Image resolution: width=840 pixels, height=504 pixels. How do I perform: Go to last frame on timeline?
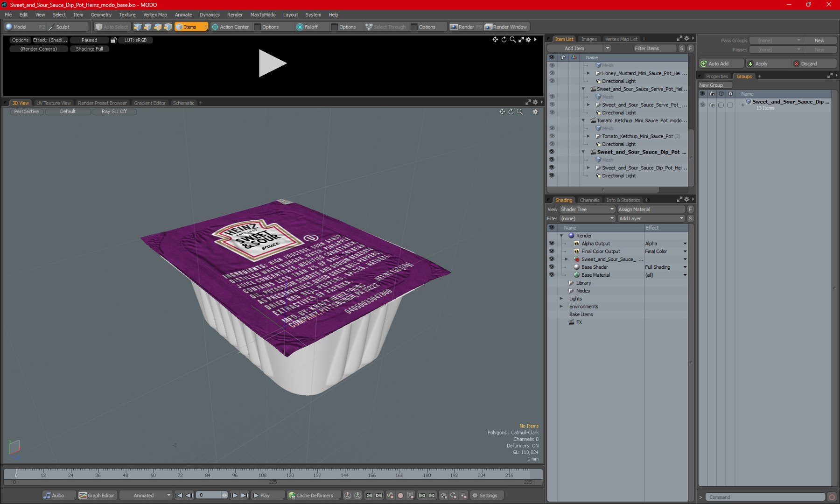point(245,495)
